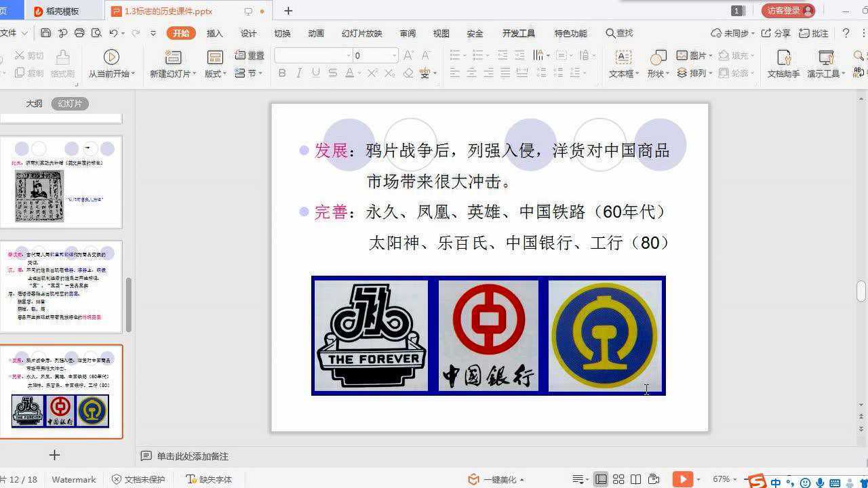The image size is (868, 488).
Task: Click the Sogou input method S icon
Action: (x=758, y=481)
